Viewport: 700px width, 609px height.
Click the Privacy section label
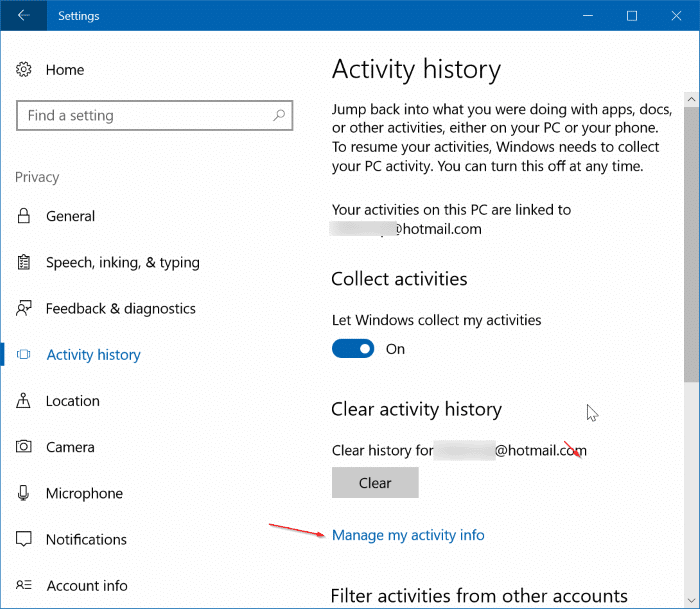pos(37,177)
